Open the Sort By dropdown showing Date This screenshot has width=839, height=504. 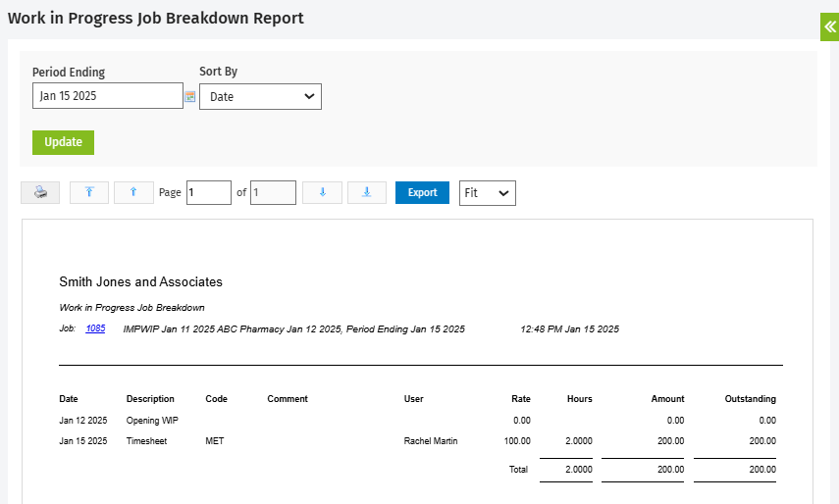tap(260, 97)
